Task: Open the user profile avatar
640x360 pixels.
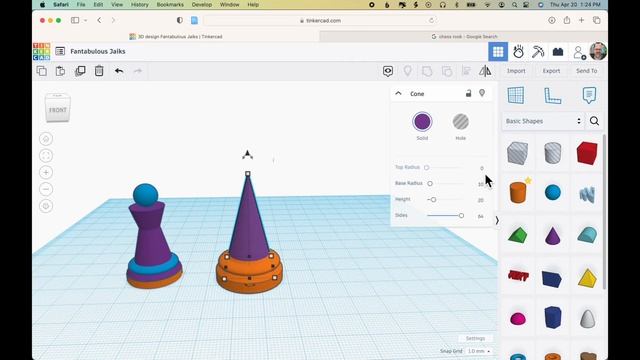Action: (598, 51)
